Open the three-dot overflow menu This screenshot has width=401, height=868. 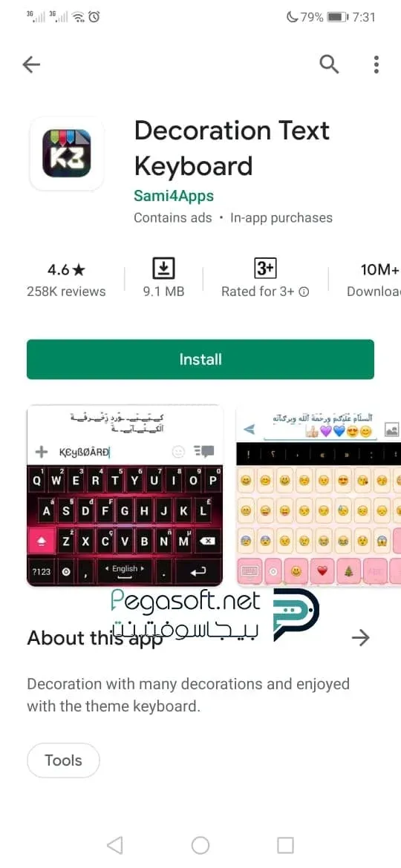click(376, 65)
